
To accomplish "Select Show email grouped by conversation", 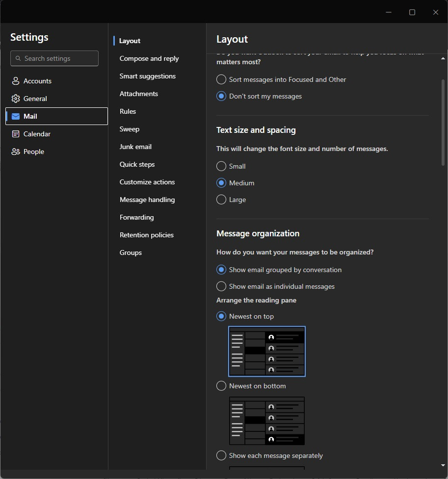I will pyautogui.click(x=221, y=270).
